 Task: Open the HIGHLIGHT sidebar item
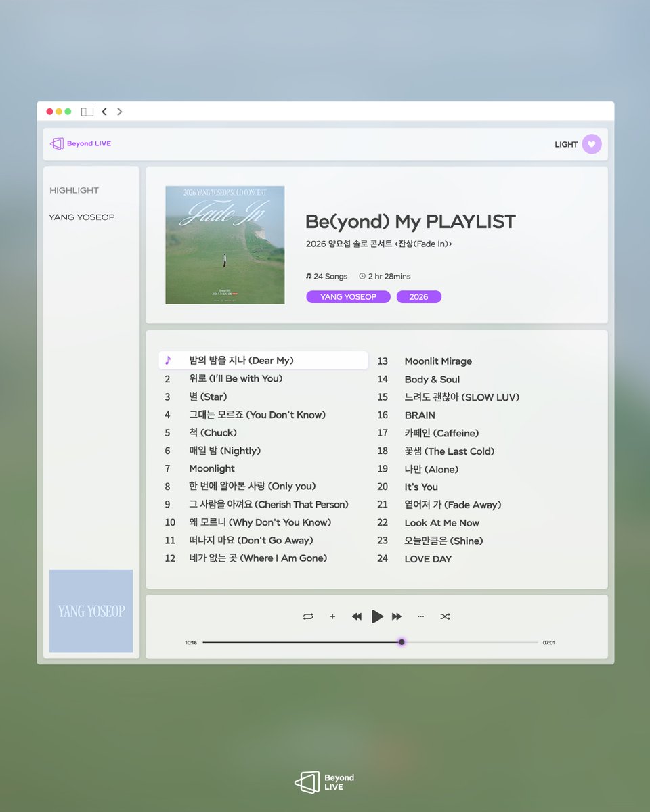(74, 191)
